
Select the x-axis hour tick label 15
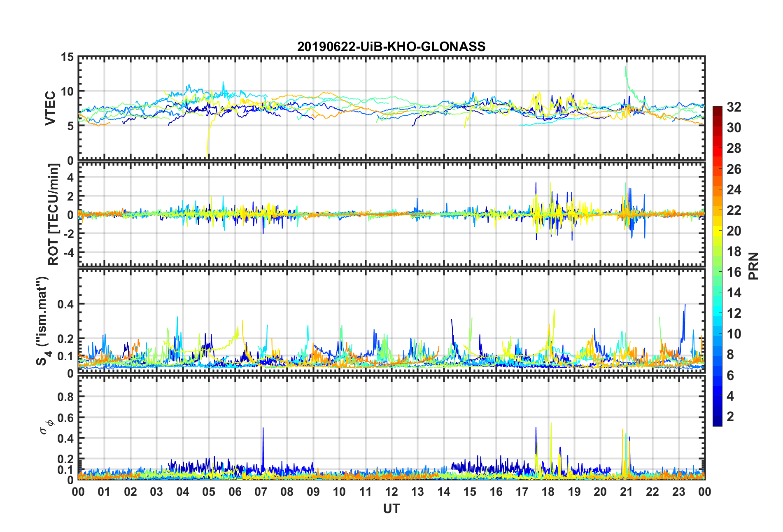pos(470,492)
